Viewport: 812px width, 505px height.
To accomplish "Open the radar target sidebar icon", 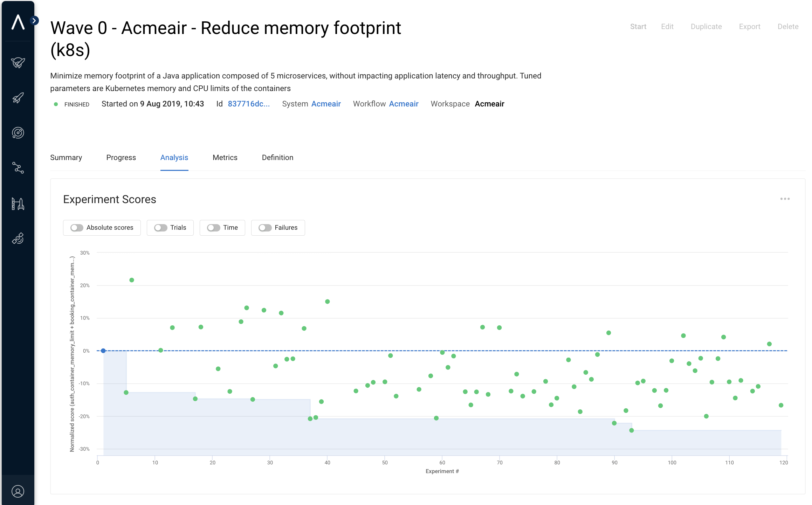I will pos(18,133).
